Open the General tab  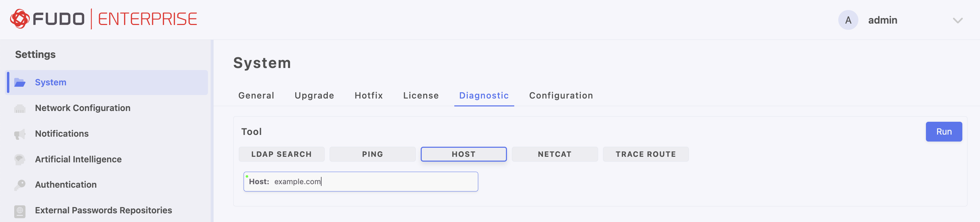tap(256, 96)
